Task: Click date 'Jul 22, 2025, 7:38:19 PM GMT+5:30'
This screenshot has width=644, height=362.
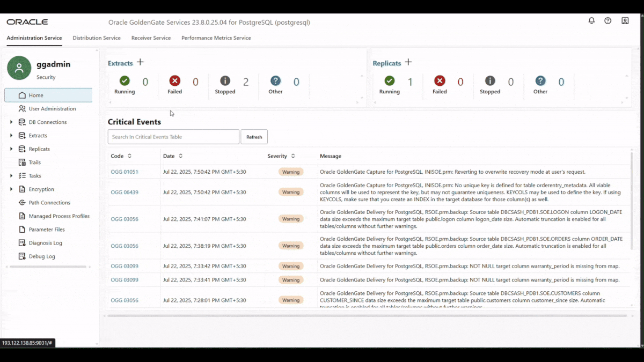Action: [204, 246]
